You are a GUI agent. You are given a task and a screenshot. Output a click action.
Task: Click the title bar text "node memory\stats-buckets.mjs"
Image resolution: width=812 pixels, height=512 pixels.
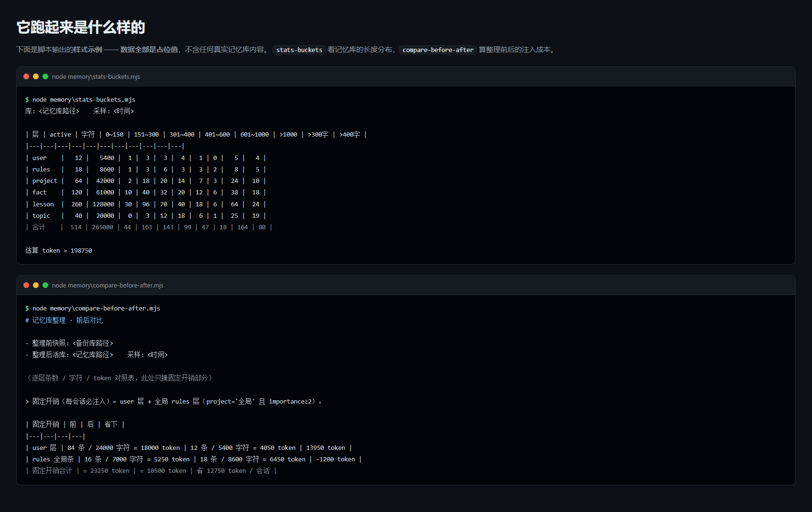click(x=96, y=76)
